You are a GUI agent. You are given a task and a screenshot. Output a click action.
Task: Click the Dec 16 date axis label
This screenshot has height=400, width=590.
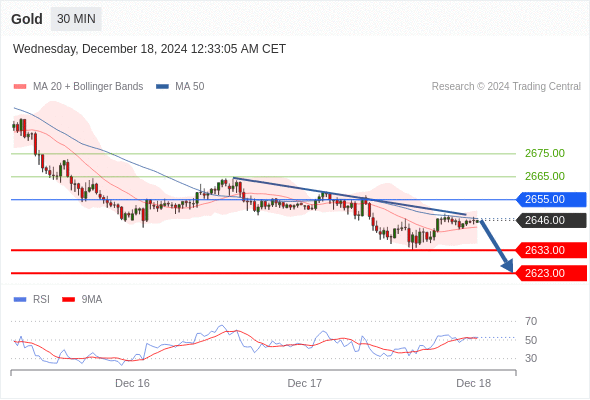coord(132,383)
